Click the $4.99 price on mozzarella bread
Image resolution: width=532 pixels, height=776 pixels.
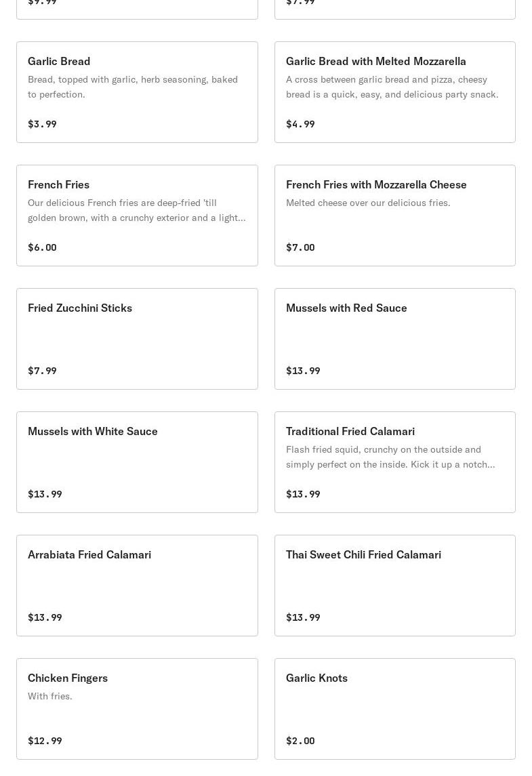pos(300,124)
